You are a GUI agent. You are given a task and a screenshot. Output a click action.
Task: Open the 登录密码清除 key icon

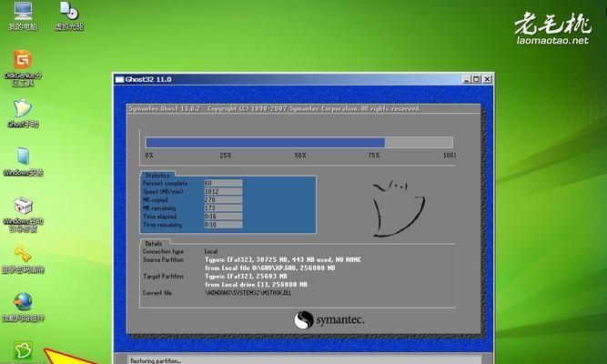pyautogui.click(x=23, y=259)
